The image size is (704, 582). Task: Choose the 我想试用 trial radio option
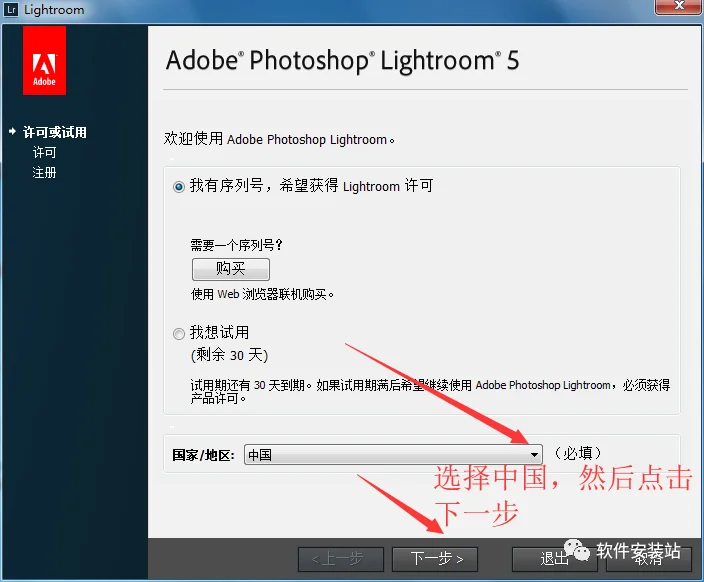pos(179,334)
